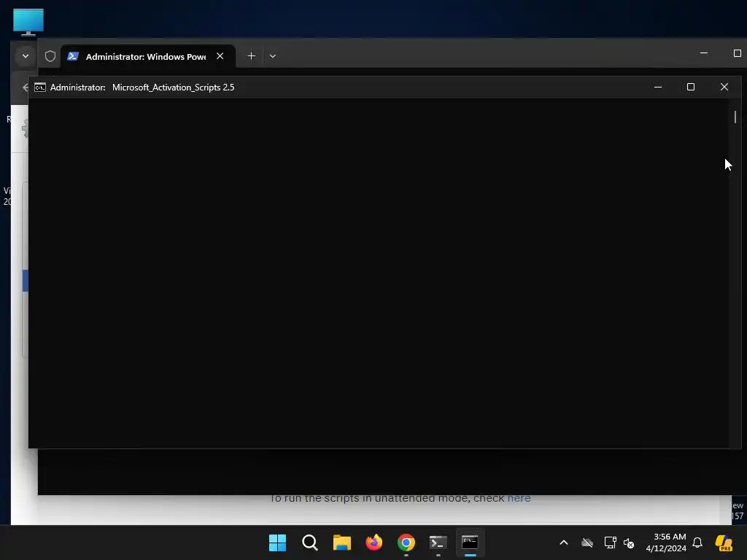This screenshot has height=560, width=747.
Task: Close the Microsoft_Activation_Scripts window
Action: (724, 87)
